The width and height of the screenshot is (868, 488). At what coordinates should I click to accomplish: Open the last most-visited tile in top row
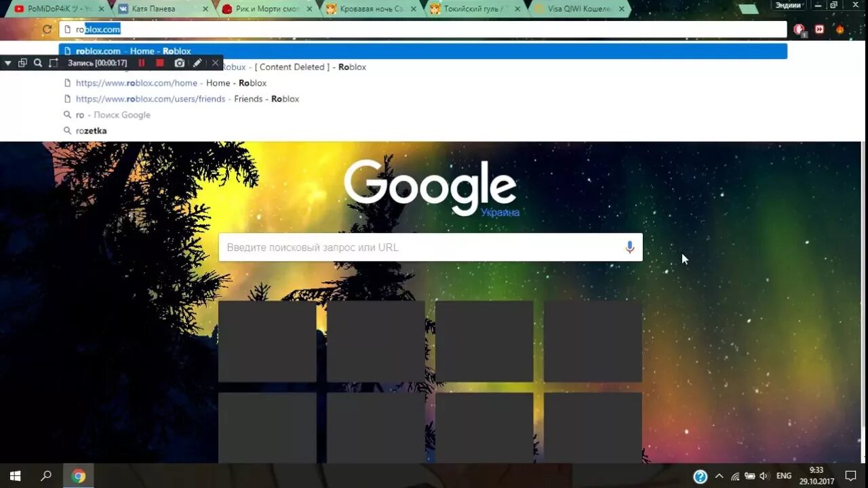pyautogui.click(x=593, y=342)
